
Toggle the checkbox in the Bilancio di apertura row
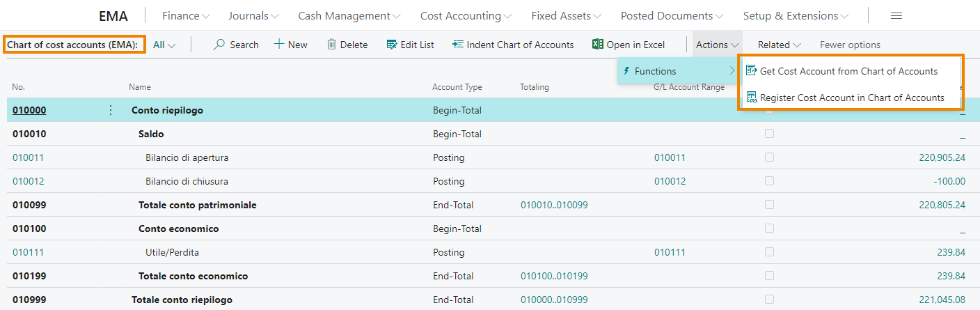tap(769, 157)
